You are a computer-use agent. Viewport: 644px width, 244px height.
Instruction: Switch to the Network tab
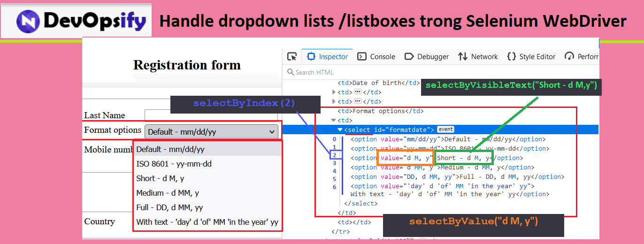[478, 56]
